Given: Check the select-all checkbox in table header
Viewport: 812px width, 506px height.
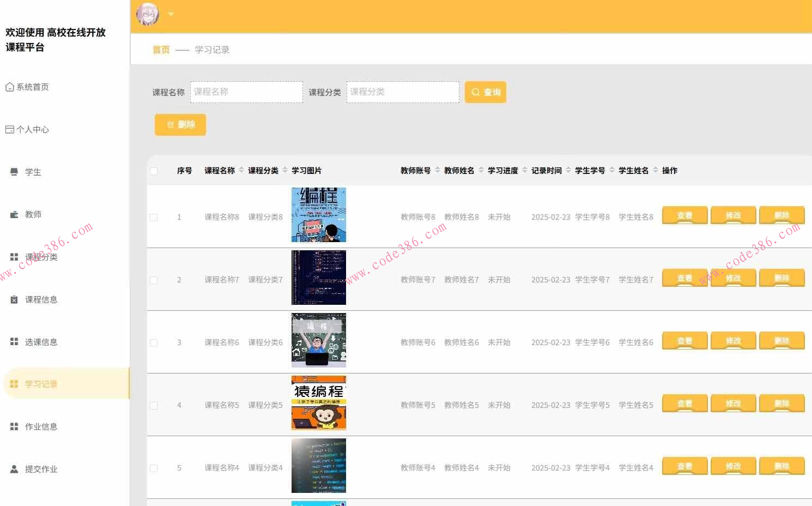Looking at the screenshot, I should tap(154, 171).
